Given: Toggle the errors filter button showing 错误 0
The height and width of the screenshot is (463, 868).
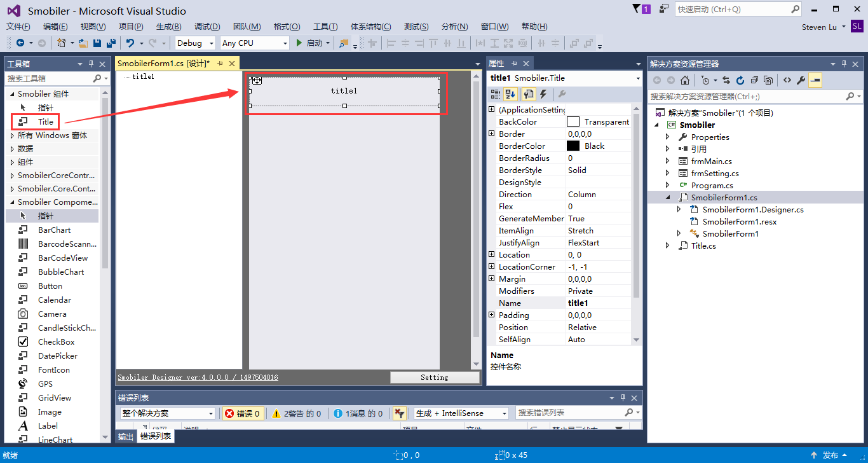Looking at the screenshot, I should pos(243,413).
